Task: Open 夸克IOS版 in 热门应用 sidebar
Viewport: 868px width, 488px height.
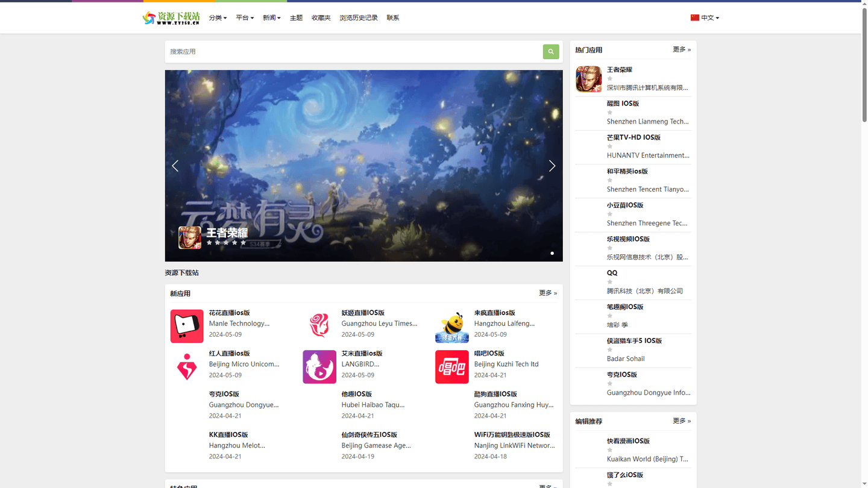Action: [x=622, y=375]
